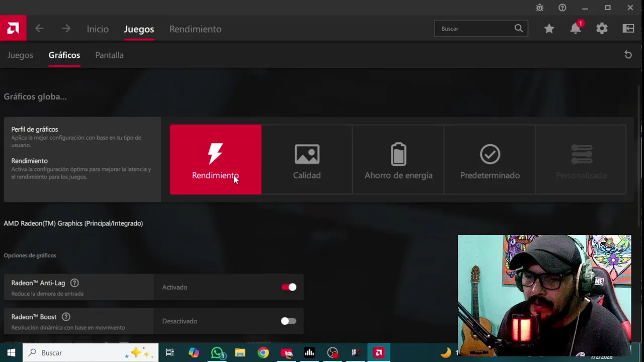Go forward with the right arrow

click(66, 29)
